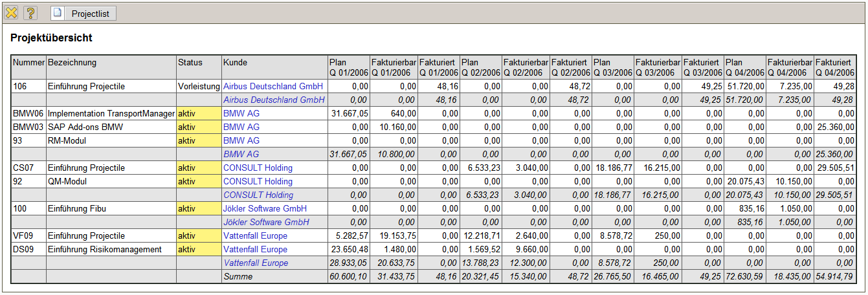Open help via question mark icon
This screenshot has width=868, height=295.
pos(30,12)
